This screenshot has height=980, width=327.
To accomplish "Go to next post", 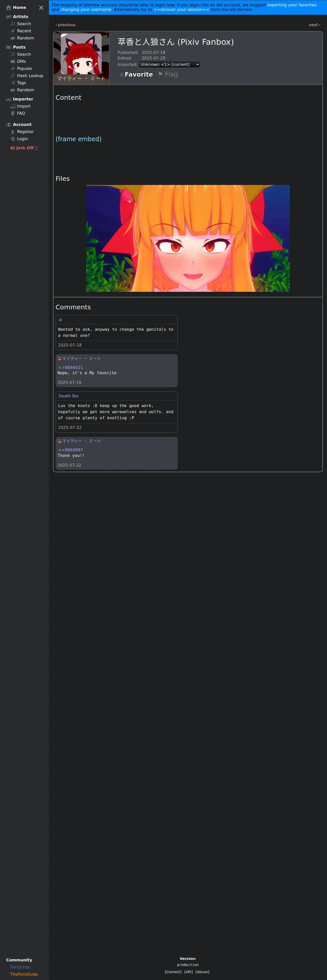I will (315, 25).
